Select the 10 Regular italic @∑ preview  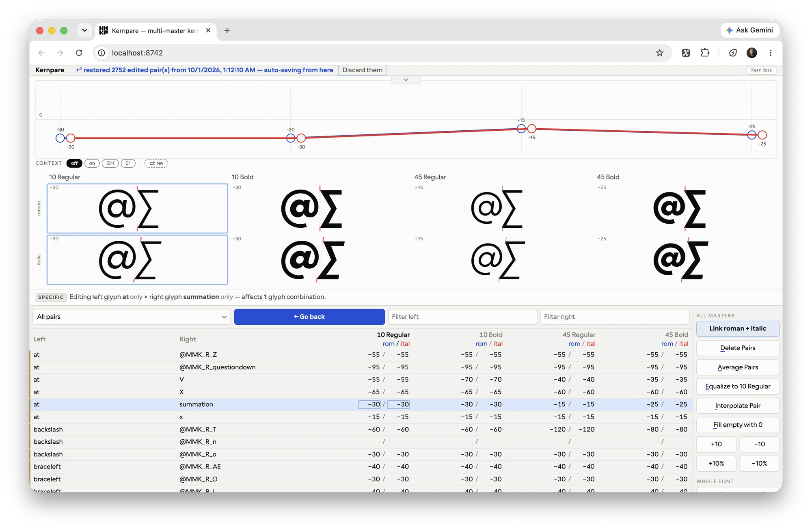[137, 260]
